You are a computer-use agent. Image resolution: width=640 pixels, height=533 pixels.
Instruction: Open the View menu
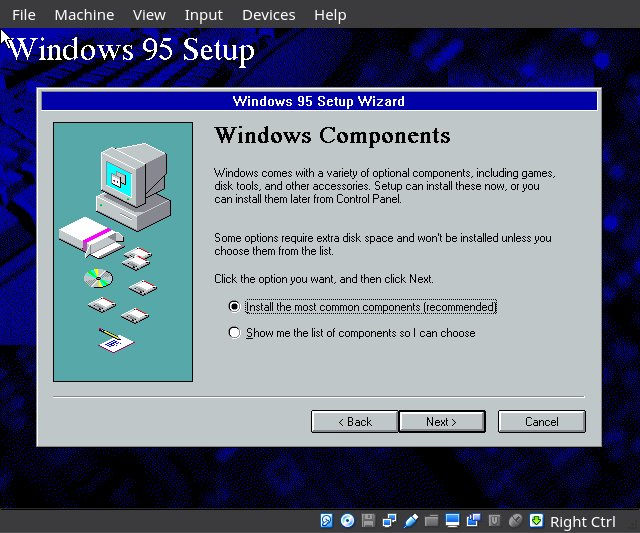point(149,15)
